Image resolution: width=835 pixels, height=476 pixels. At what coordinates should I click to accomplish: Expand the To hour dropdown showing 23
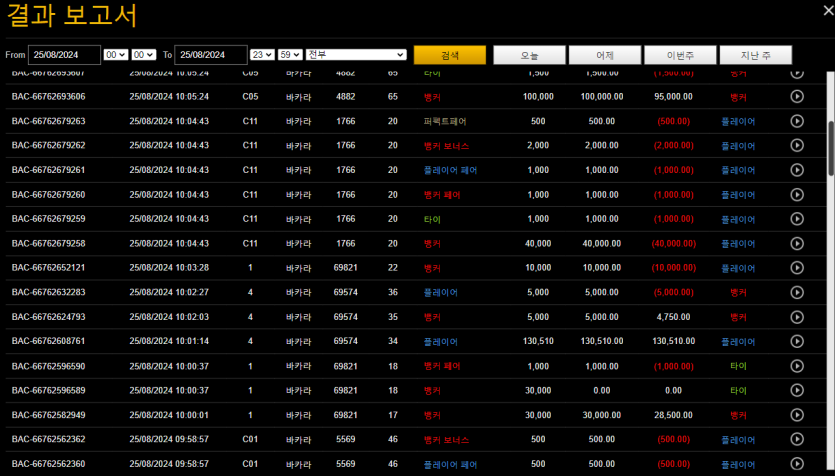pos(262,55)
